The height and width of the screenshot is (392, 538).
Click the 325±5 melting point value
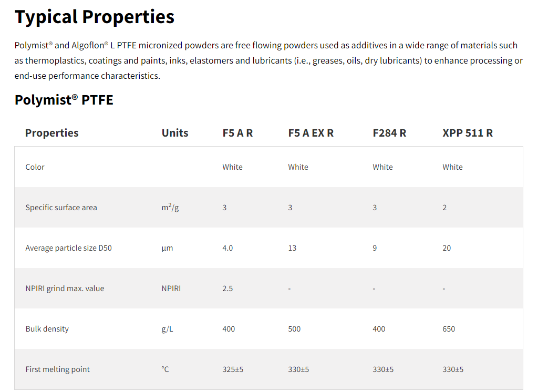click(x=233, y=369)
